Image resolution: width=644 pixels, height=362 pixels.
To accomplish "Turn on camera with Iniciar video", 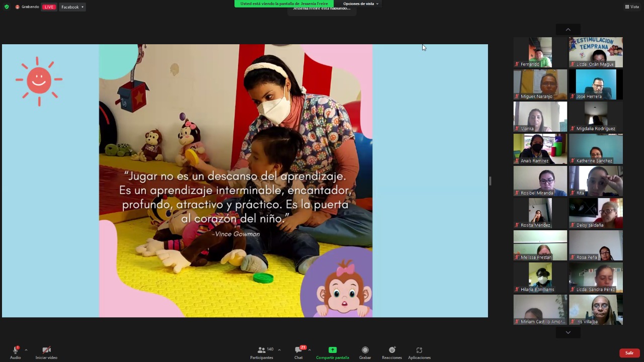I will pos(46,350).
